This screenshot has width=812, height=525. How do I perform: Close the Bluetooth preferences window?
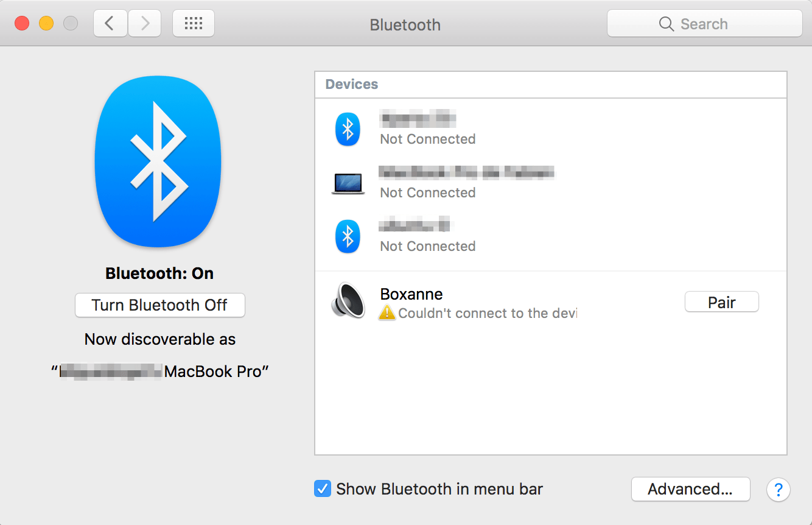point(22,24)
